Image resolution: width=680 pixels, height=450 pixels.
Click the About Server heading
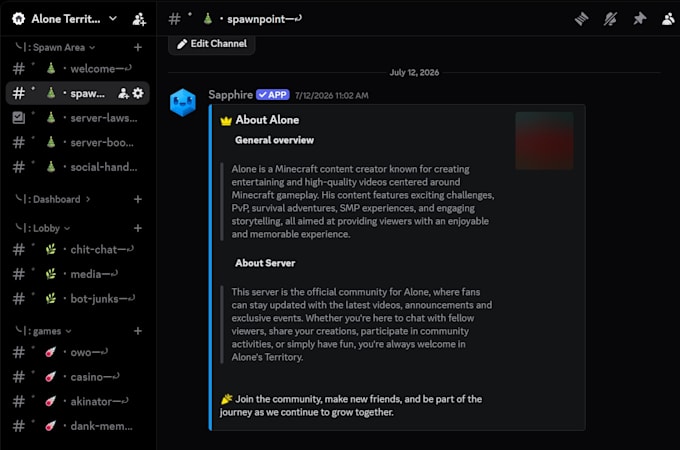[265, 263]
